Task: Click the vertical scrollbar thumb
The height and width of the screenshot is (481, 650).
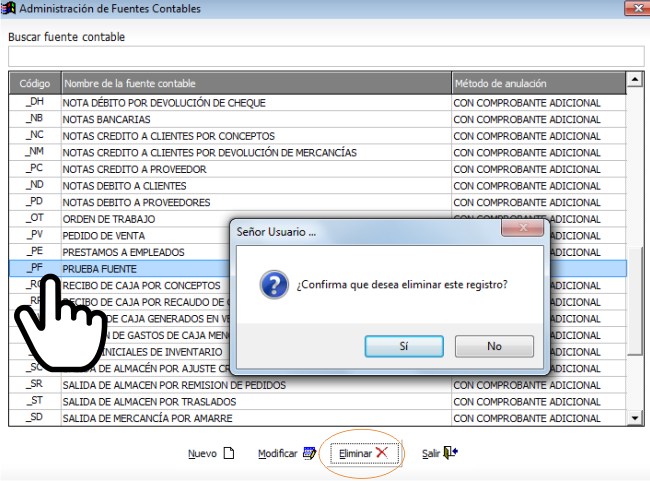Action: click(x=635, y=301)
